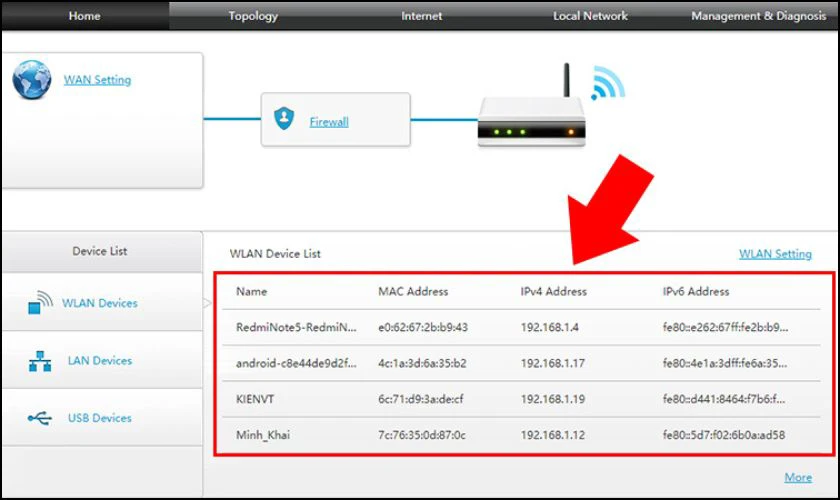Viewport: 840px width, 500px height.
Task: Click the WLAN Devices wireless icon
Action: pos(41,303)
